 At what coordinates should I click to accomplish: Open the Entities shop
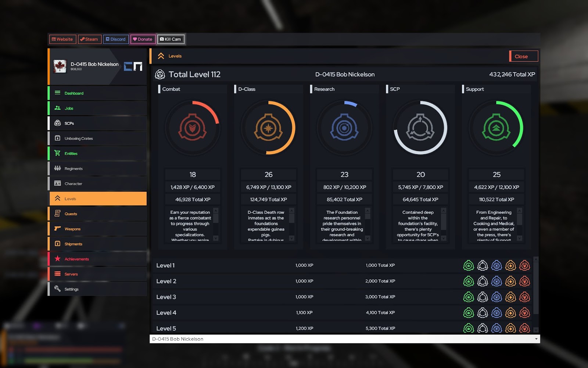point(98,153)
